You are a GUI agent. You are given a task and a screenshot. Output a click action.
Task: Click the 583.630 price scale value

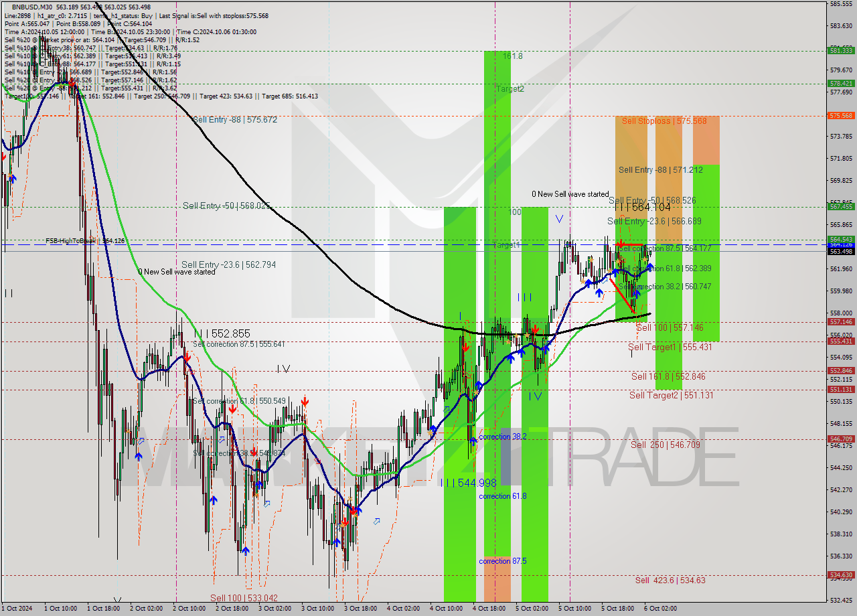click(x=841, y=25)
